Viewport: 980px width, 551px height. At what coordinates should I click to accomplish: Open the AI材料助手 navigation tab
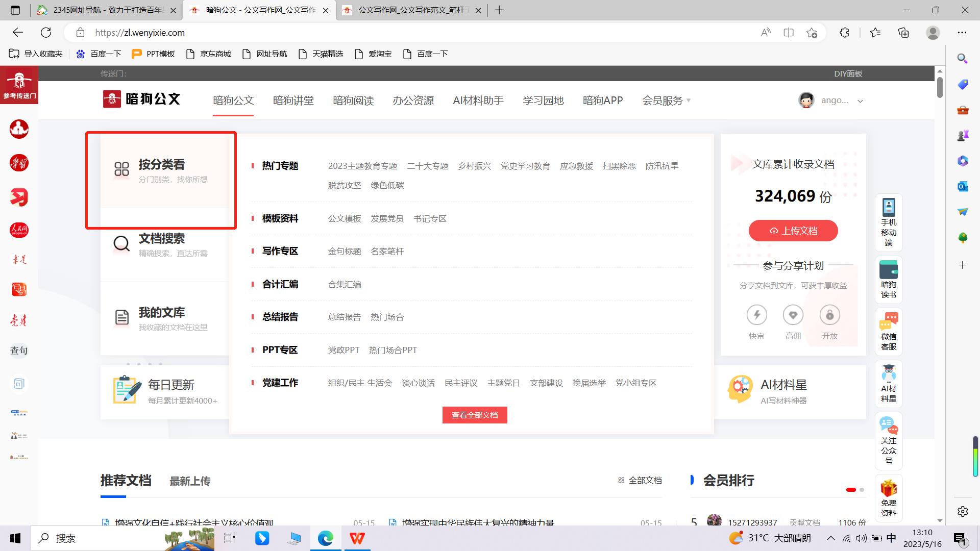coord(478,101)
